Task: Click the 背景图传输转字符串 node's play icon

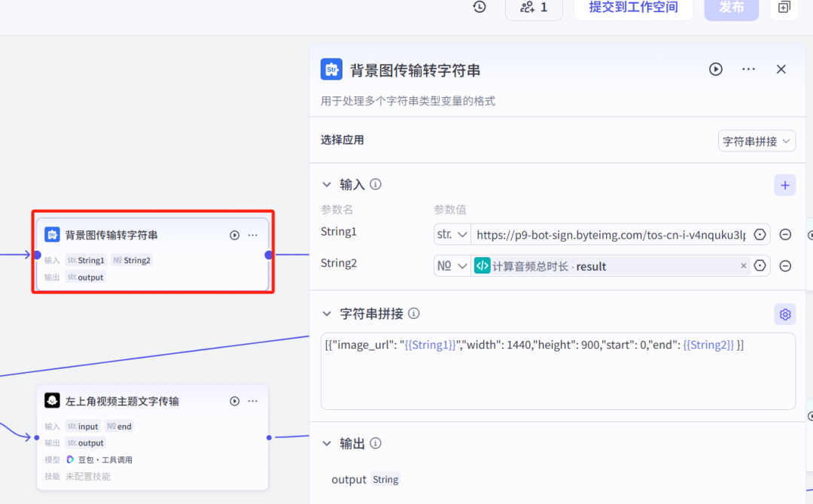Action: click(x=234, y=235)
